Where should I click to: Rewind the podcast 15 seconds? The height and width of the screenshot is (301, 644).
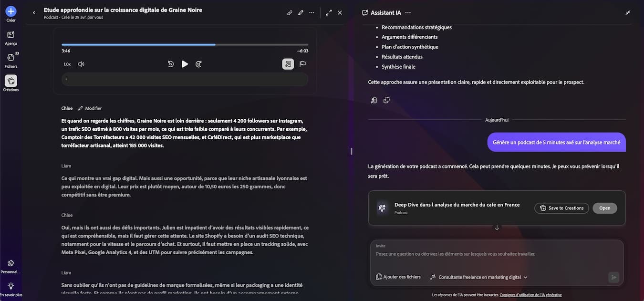pyautogui.click(x=171, y=64)
